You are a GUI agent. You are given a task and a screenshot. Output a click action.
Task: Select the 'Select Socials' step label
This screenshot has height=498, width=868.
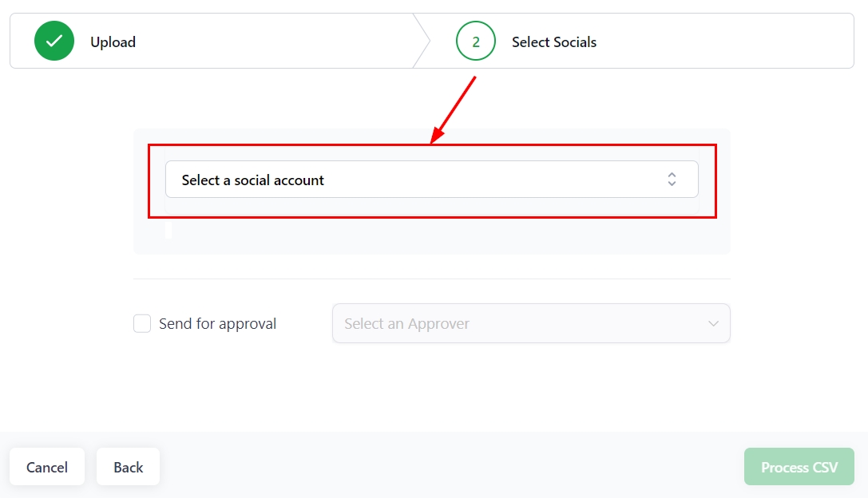(554, 42)
